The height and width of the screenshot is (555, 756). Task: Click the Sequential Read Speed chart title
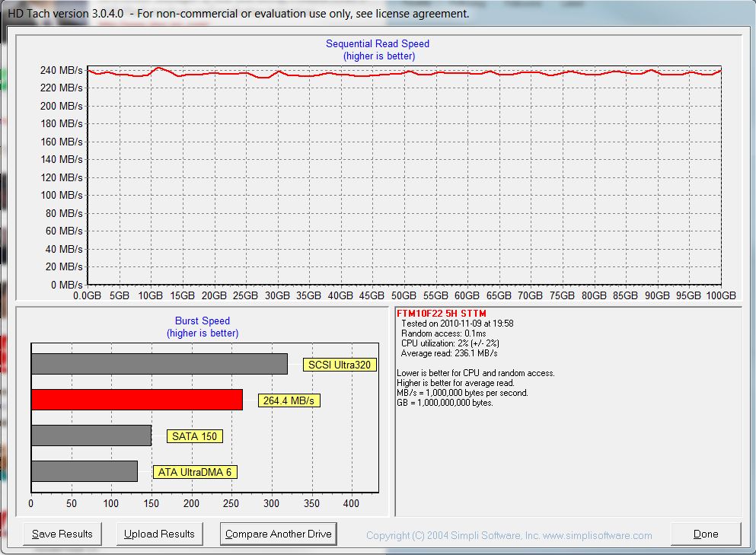[378, 44]
